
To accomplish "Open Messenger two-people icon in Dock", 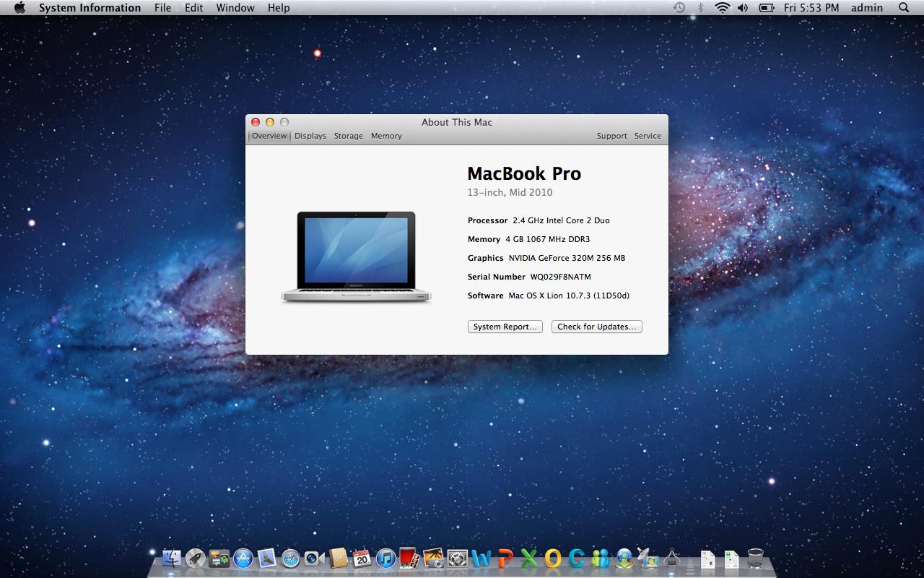I will (600, 558).
